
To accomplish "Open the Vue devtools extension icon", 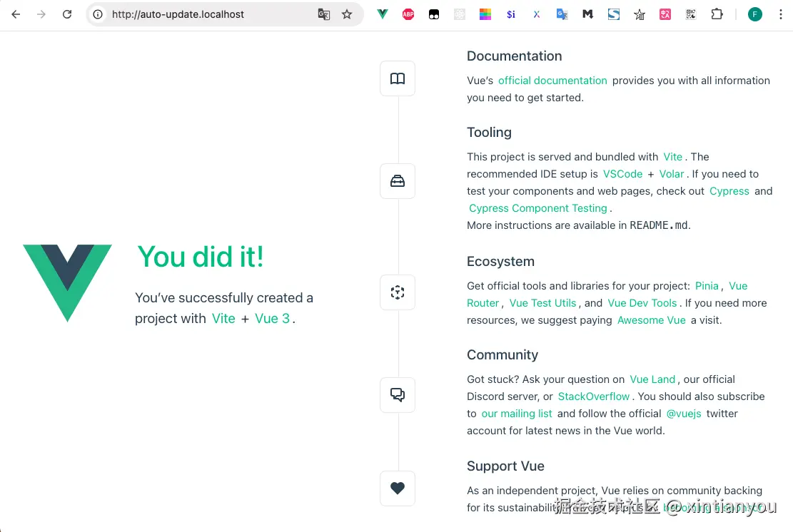I will point(383,14).
